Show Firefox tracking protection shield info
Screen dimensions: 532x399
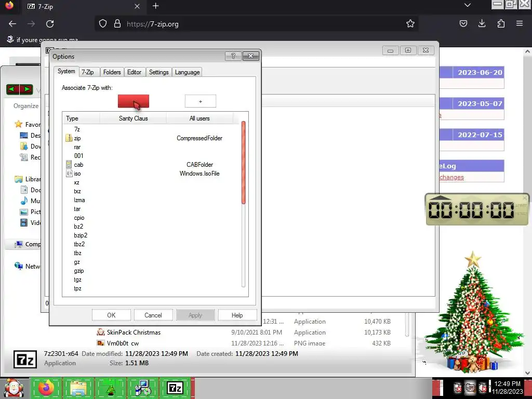pyautogui.click(x=103, y=24)
